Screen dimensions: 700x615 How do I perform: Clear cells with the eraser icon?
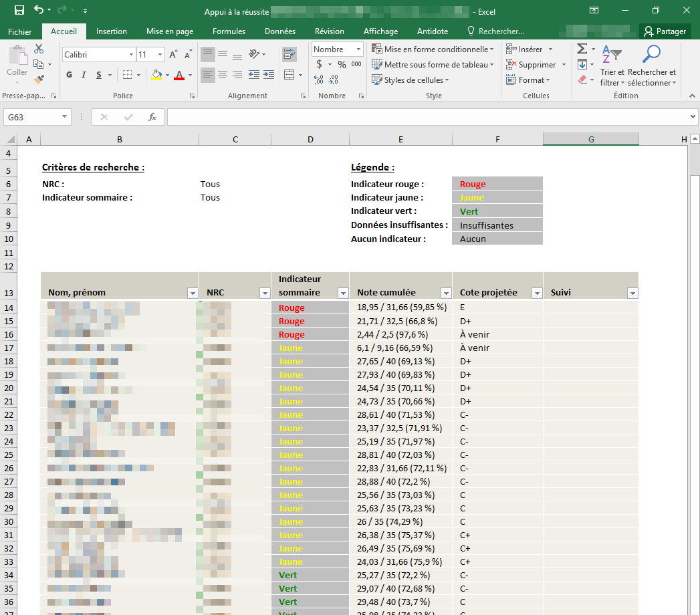click(582, 80)
